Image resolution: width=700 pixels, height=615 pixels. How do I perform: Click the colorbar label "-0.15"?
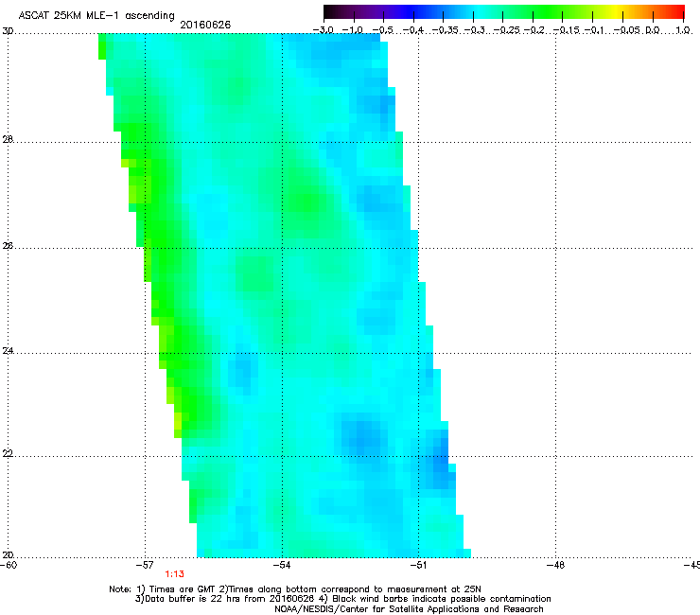pos(567,30)
